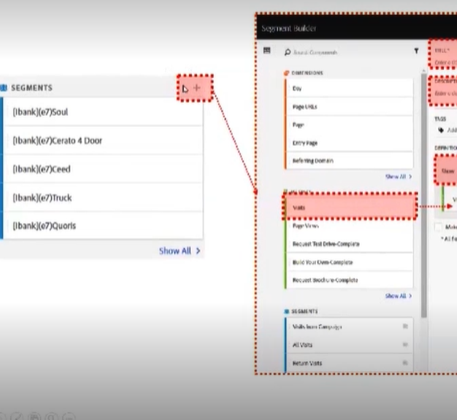Select the (Ibank)(e7)Cerato 4 Door segment

click(x=103, y=140)
